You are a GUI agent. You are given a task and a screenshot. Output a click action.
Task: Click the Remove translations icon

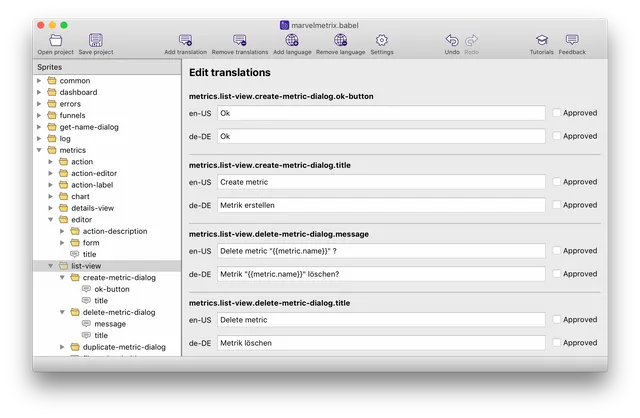tap(240, 40)
